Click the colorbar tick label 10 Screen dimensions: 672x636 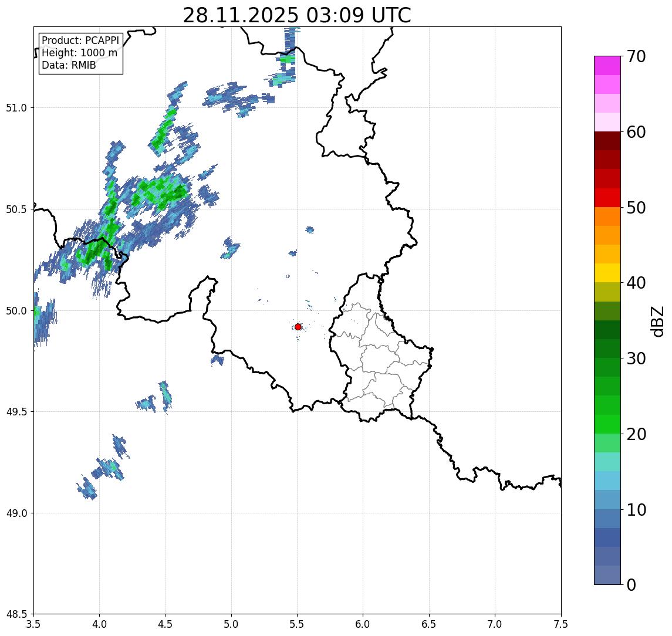(x=636, y=510)
